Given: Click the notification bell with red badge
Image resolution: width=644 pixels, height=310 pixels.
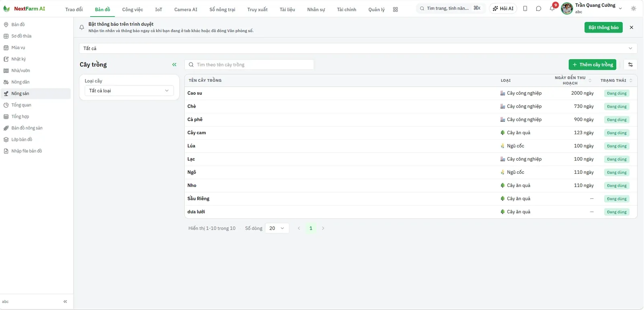Looking at the screenshot, I should [x=552, y=8].
